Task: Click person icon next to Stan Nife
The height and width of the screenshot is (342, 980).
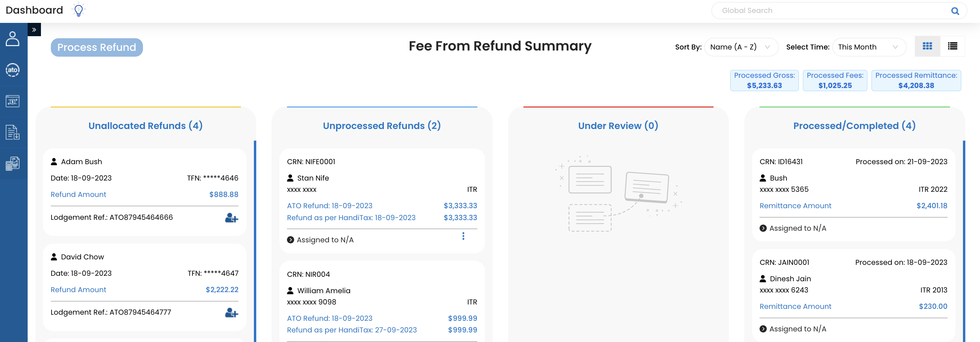Action: (x=290, y=178)
